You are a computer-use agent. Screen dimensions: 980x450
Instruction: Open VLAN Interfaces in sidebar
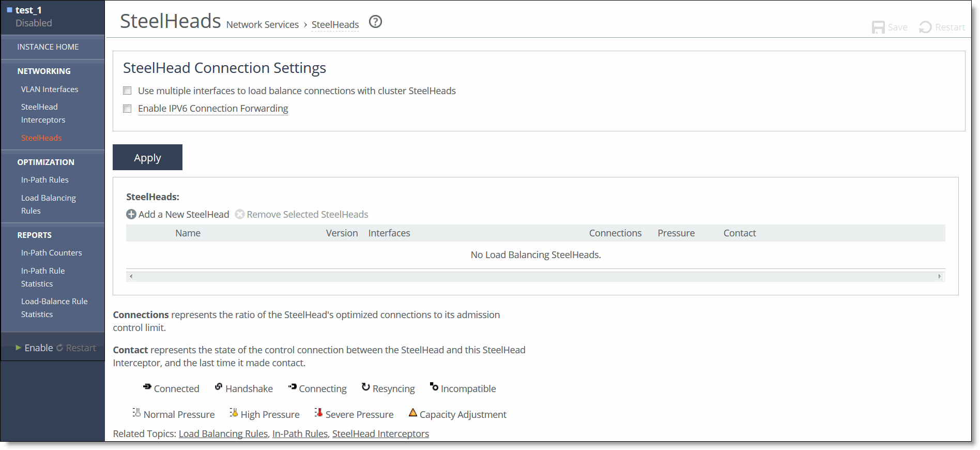tap(50, 89)
